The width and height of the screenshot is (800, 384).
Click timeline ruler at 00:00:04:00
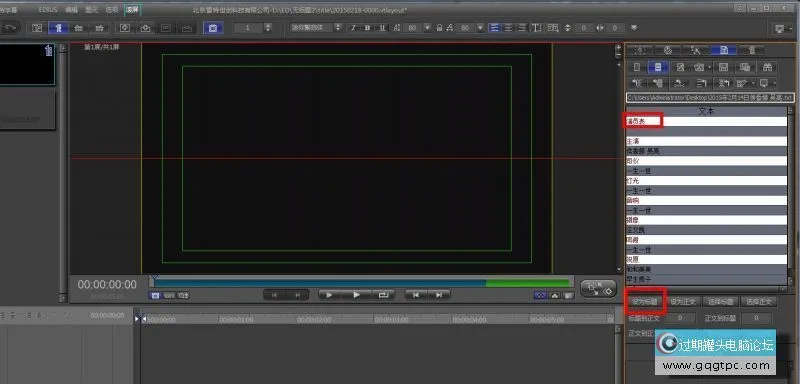pos(469,320)
